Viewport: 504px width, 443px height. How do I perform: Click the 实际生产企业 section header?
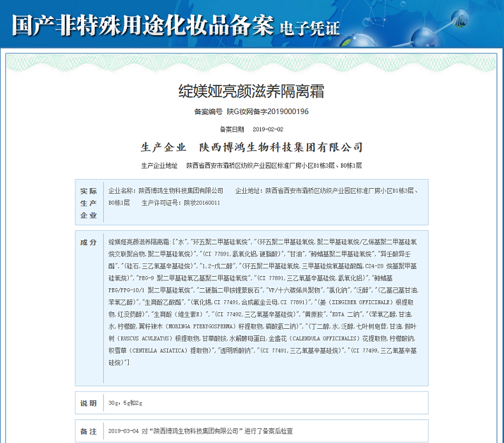(89, 203)
